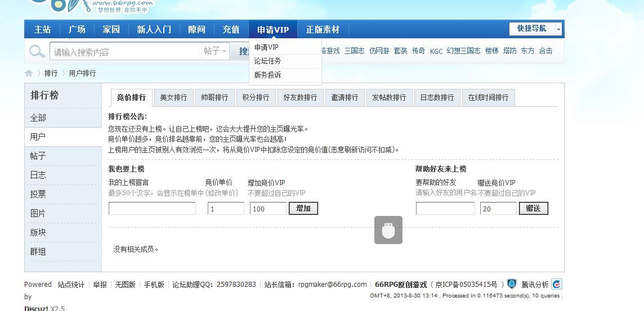Open the 快捷导航 quick navigation button

[x=533, y=29]
